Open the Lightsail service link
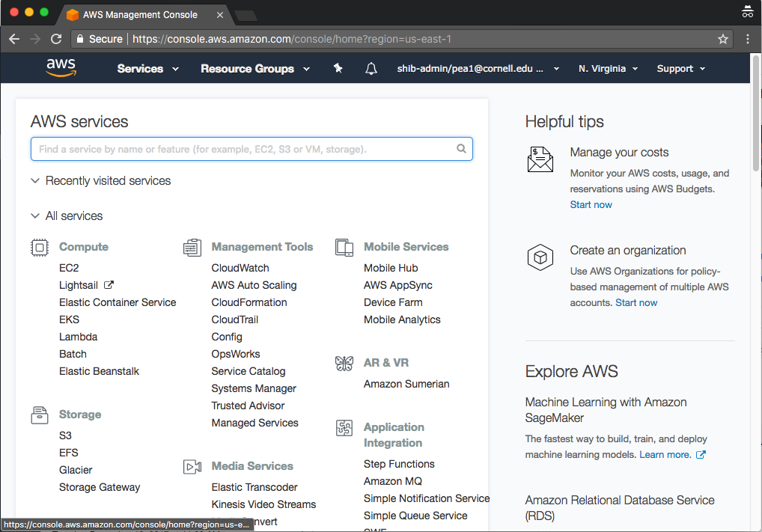 point(79,285)
